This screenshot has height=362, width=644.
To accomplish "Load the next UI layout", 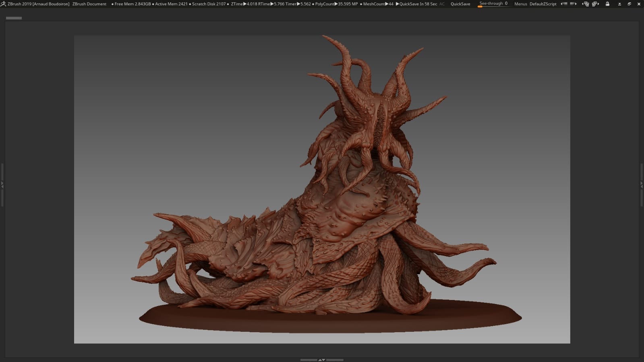I will click(x=595, y=4).
